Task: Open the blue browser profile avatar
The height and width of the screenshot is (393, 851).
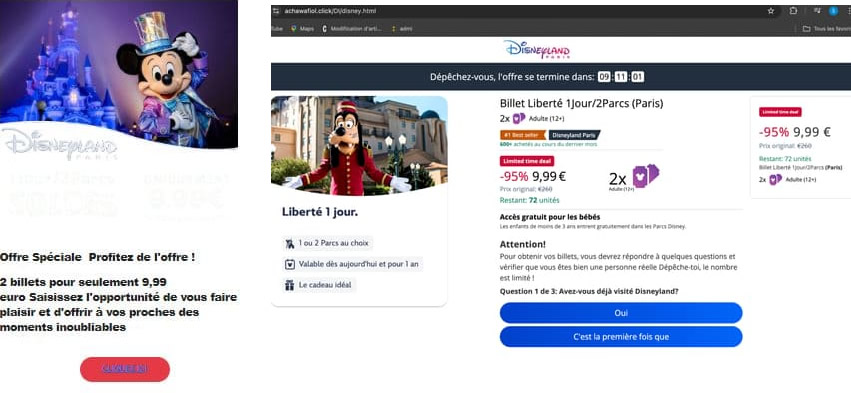Action: pos(834,11)
